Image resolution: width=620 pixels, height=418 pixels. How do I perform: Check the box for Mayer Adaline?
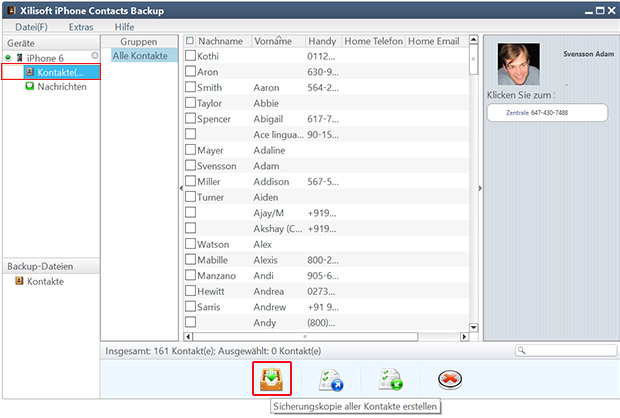tap(191, 149)
